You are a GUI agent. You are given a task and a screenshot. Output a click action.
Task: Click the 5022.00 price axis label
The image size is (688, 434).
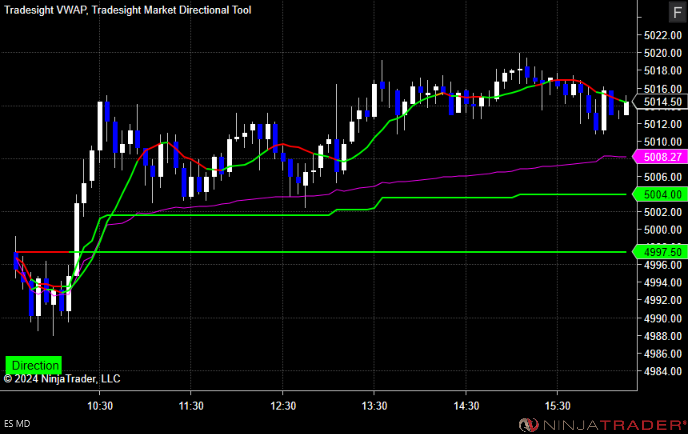click(663, 35)
